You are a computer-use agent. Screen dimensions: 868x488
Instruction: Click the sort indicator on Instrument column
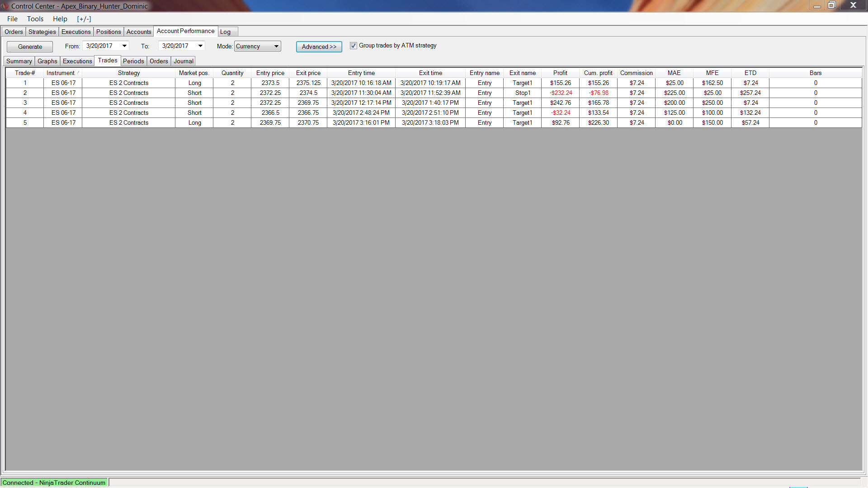click(x=78, y=72)
